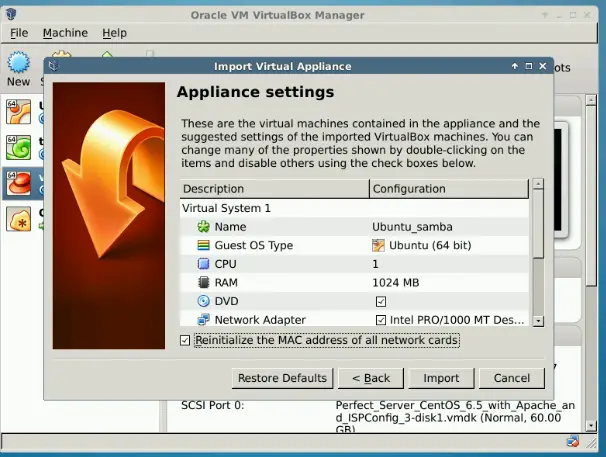The width and height of the screenshot is (606, 457).
Task: Click the CPU count value 1
Action: 375,264
